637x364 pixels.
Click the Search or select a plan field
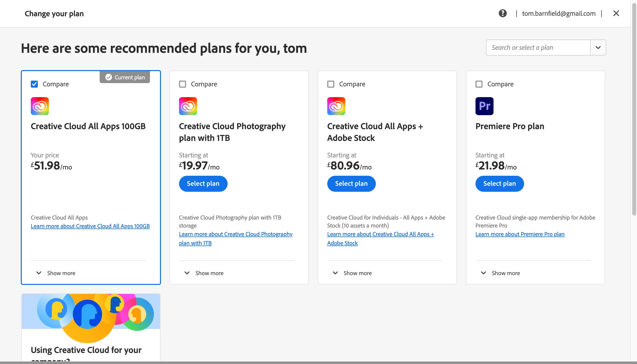(x=538, y=48)
